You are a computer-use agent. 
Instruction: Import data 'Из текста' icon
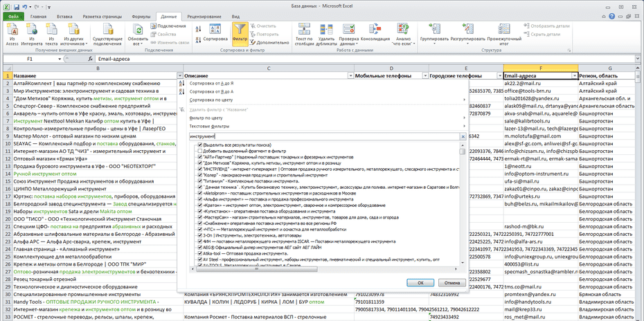(x=52, y=30)
